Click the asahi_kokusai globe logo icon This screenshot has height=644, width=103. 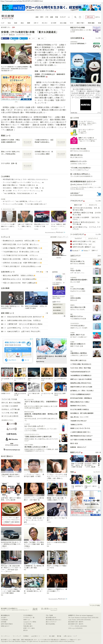pyautogui.click(x=99, y=194)
